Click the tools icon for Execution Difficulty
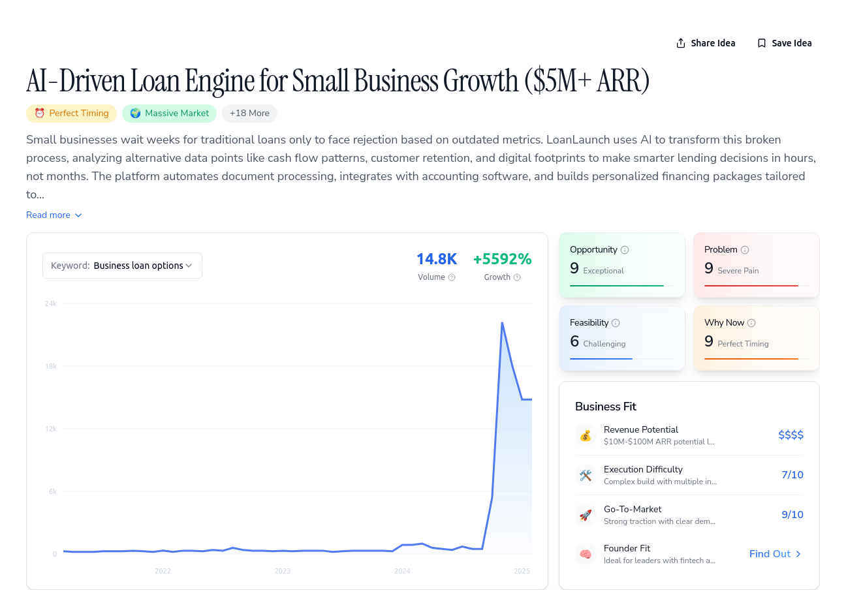Viewport: 846px width, 616px height. pyautogui.click(x=586, y=475)
